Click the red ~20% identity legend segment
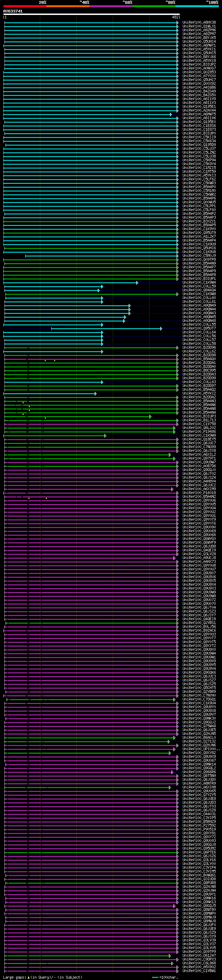 click(25, 6)
